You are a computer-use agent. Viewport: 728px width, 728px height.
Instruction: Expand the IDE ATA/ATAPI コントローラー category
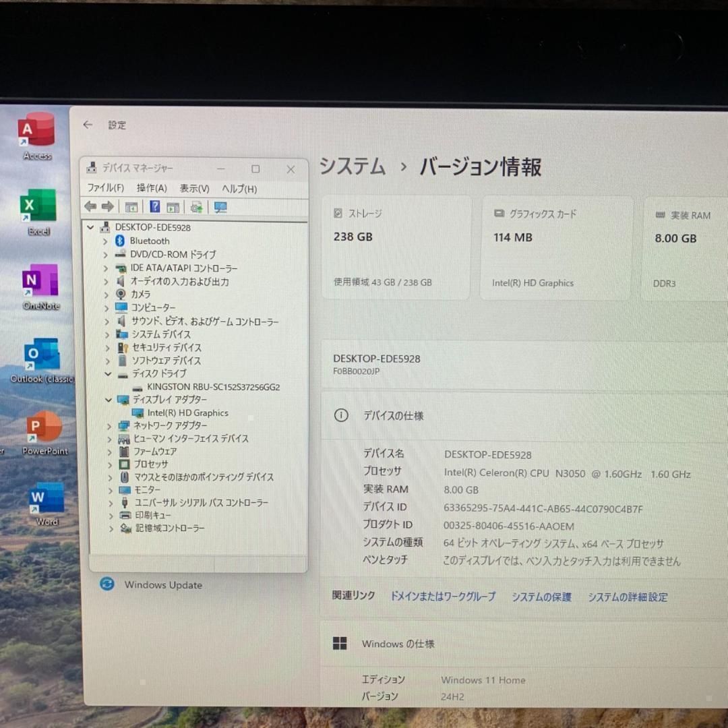106,268
